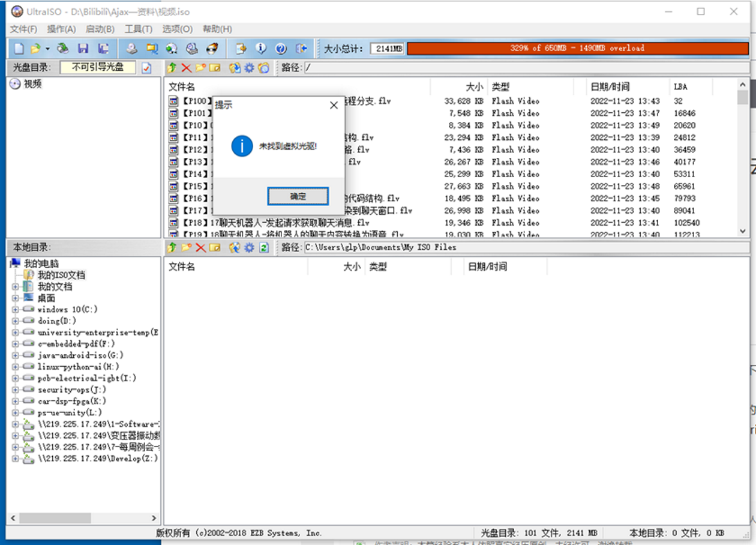Create new folder in the local pane toolbar
The height and width of the screenshot is (545, 756).
point(186,247)
